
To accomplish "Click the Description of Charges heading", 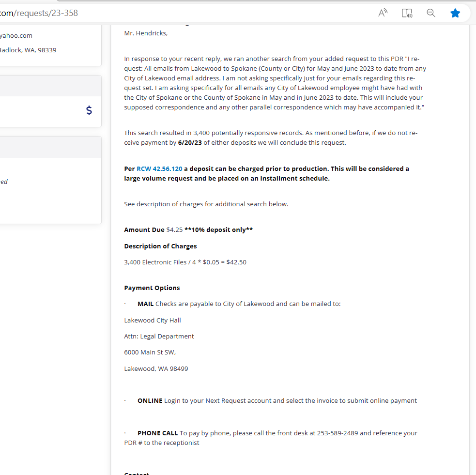I will [x=160, y=246].
